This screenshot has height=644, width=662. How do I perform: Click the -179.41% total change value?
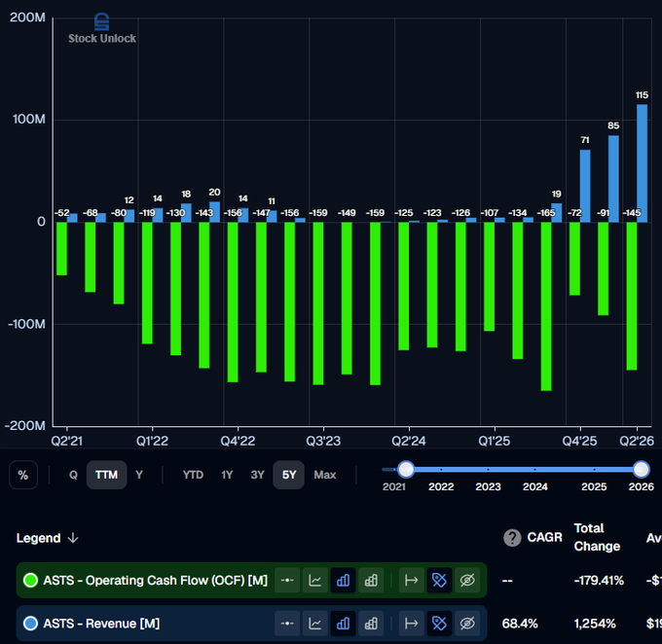click(x=599, y=580)
